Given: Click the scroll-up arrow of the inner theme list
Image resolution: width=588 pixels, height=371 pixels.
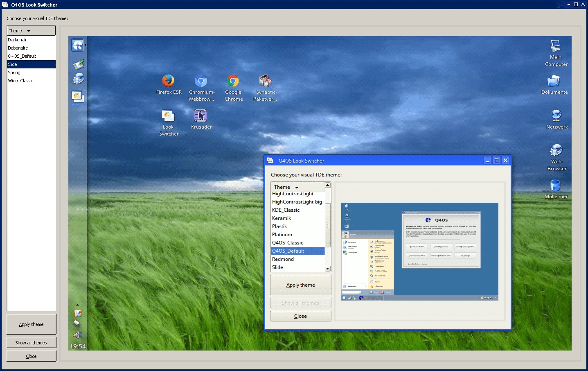Looking at the screenshot, I should tap(327, 185).
